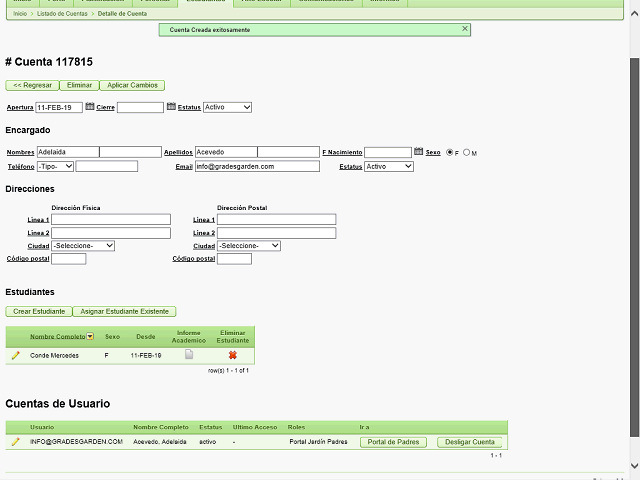Select the F sex radio button
Screen dimensions: 640x480
449,153
